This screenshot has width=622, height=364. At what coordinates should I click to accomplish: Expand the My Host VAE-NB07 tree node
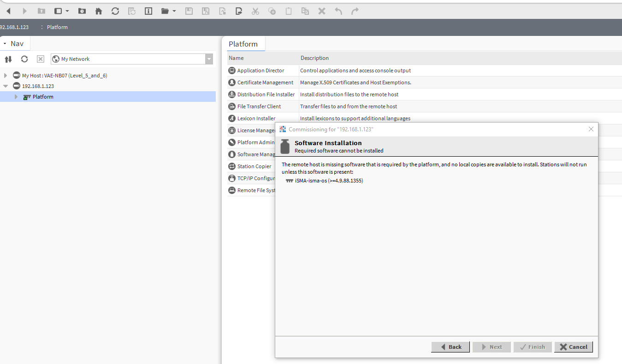[x=6, y=76]
